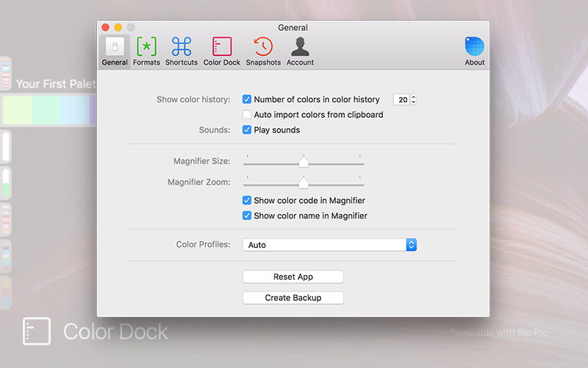The height and width of the screenshot is (368, 588).
Task: Uncheck Number of colors in color history
Action: point(247,99)
